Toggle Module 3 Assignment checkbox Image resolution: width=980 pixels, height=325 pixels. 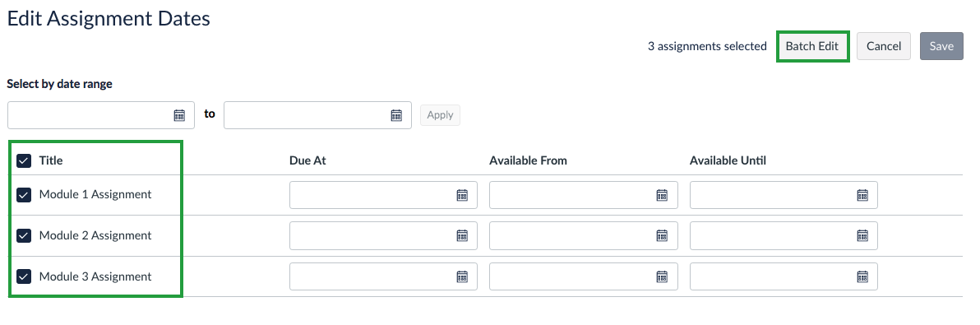[24, 276]
